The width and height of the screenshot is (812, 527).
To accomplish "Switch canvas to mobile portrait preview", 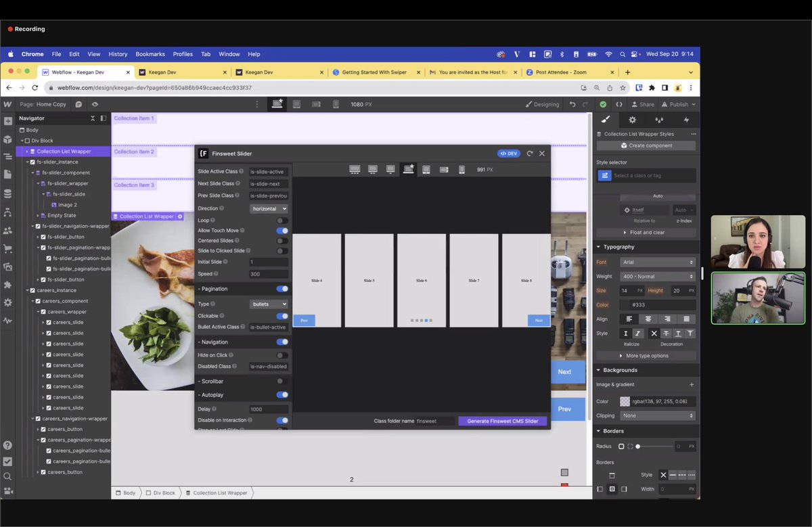I will point(336,104).
